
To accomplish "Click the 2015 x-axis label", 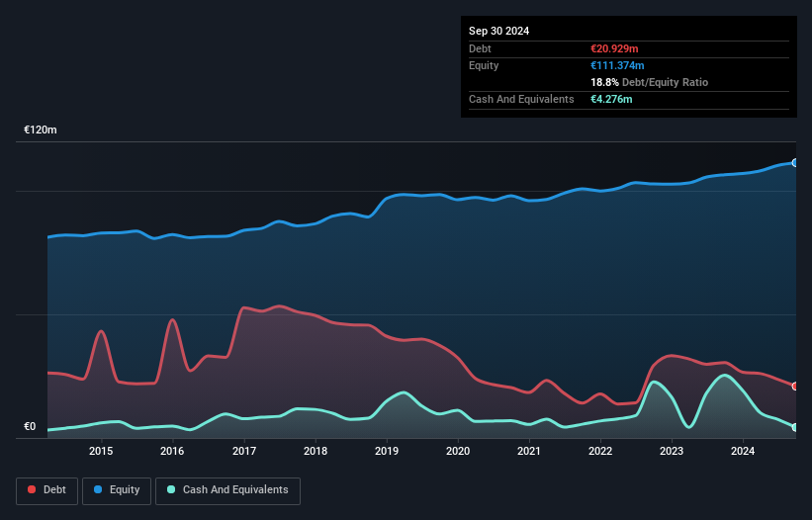I will pyautogui.click(x=101, y=451).
